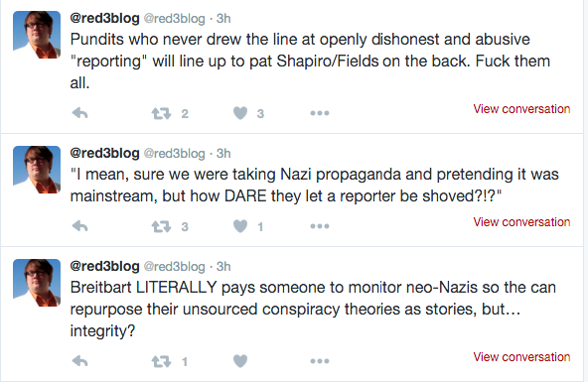Viewport: 588px width, 382px height.
Task: Open profile picture on first tweet
Action: point(37,35)
